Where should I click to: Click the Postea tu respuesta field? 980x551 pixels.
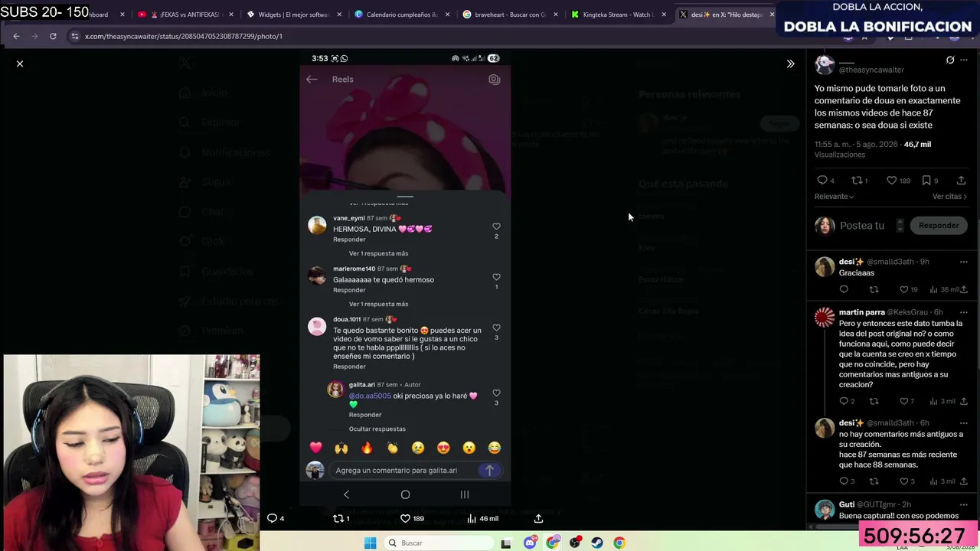point(861,226)
